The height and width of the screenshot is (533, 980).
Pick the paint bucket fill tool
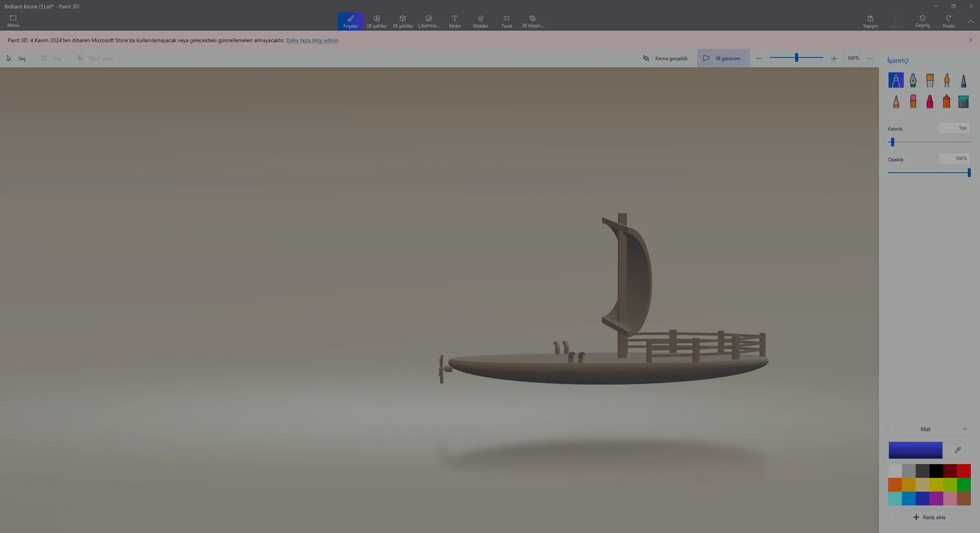coord(963,102)
